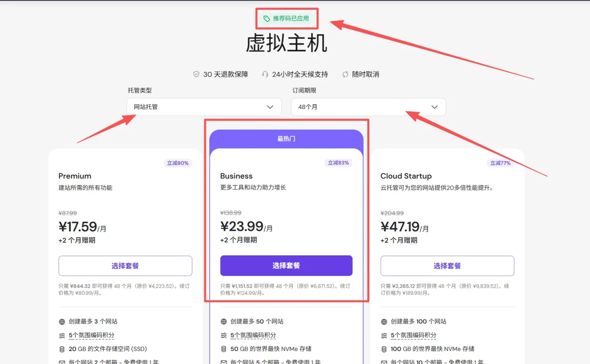Click the 立减80% badge on Premium
590x364 pixels.
coord(178,163)
